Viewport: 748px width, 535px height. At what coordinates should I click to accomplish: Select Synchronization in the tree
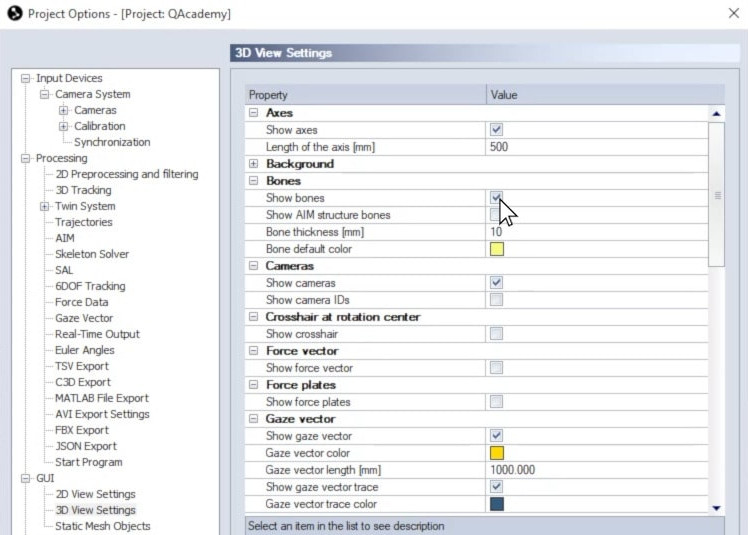[112, 142]
